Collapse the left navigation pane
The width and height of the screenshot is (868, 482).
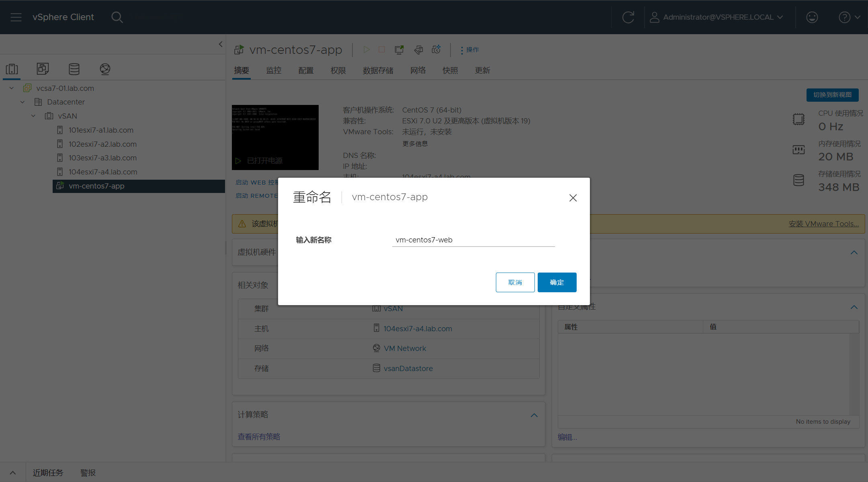tap(221, 44)
